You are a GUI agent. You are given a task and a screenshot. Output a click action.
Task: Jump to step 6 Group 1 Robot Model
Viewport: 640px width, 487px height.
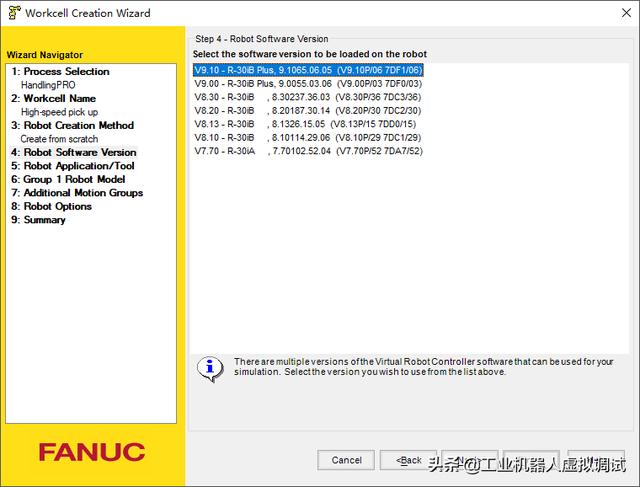68,179
